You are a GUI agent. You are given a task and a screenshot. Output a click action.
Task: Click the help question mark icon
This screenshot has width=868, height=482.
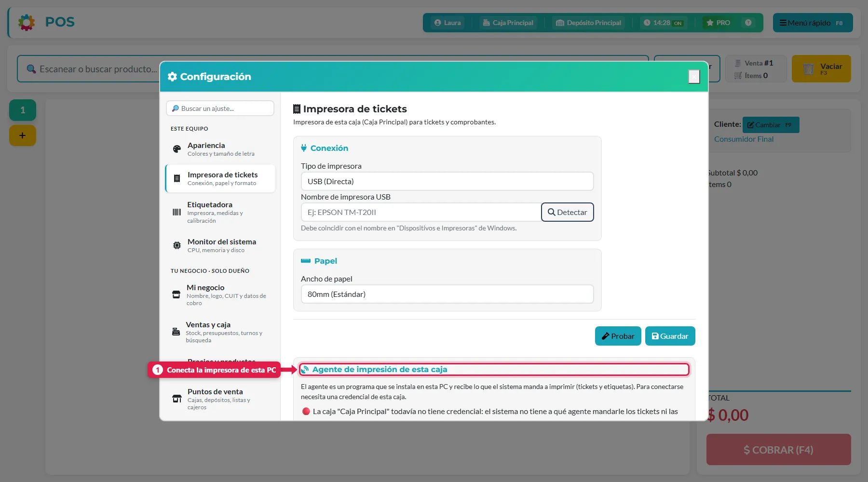tap(748, 23)
